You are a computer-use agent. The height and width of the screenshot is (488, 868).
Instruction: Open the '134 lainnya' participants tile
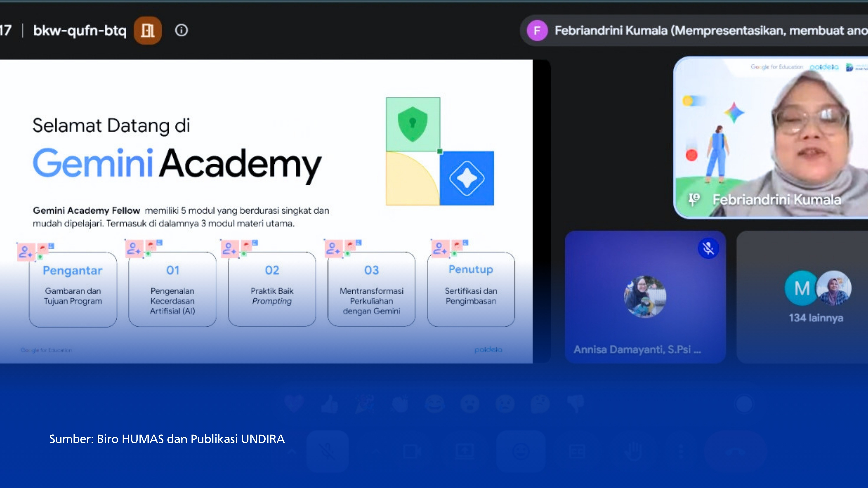pos(802,297)
